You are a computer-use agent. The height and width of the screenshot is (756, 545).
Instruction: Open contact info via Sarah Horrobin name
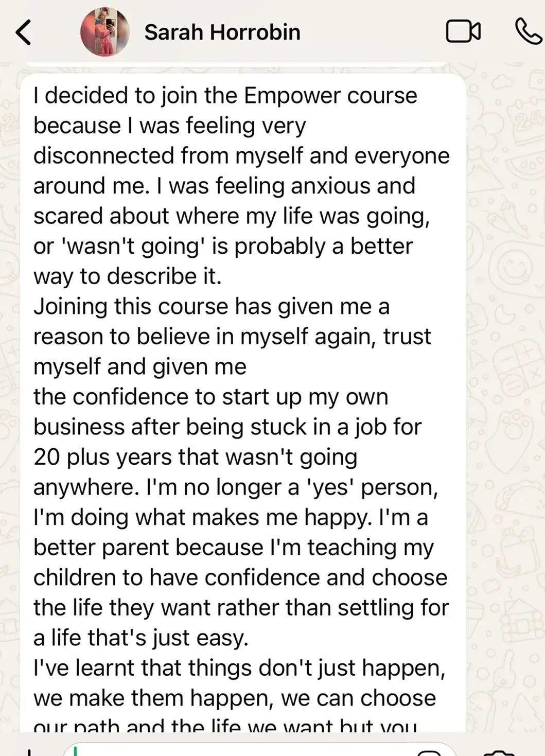click(222, 32)
